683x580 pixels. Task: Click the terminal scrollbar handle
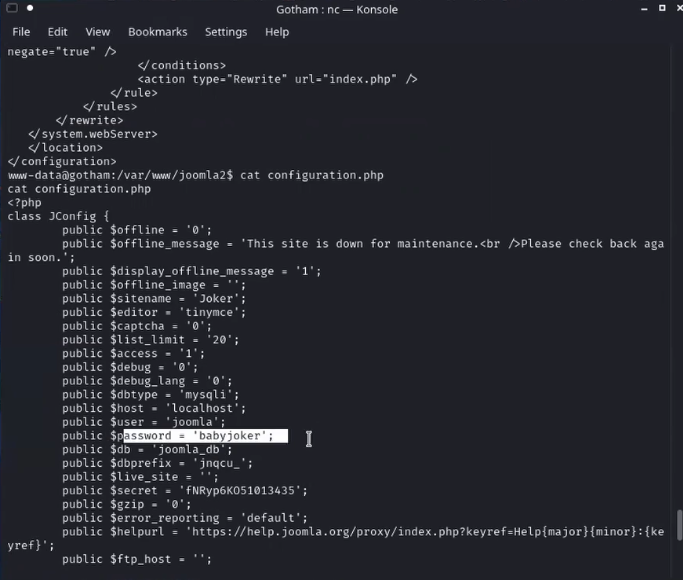(x=679, y=525)
